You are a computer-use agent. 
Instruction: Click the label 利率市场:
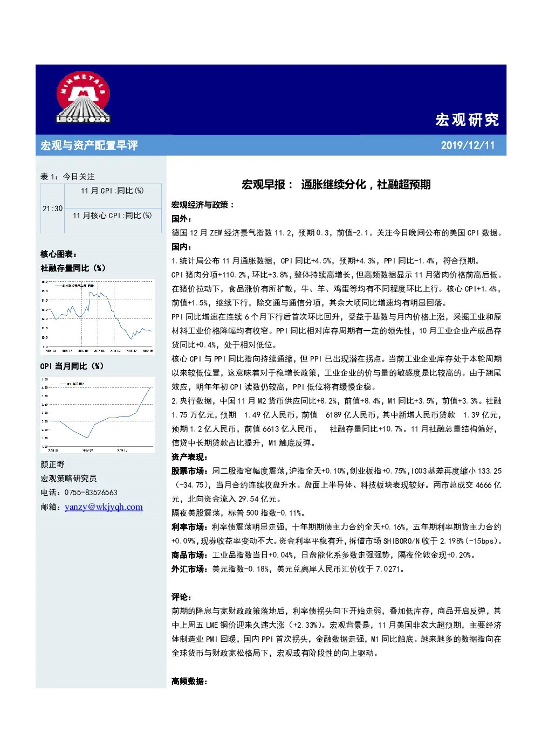point(189,527)
